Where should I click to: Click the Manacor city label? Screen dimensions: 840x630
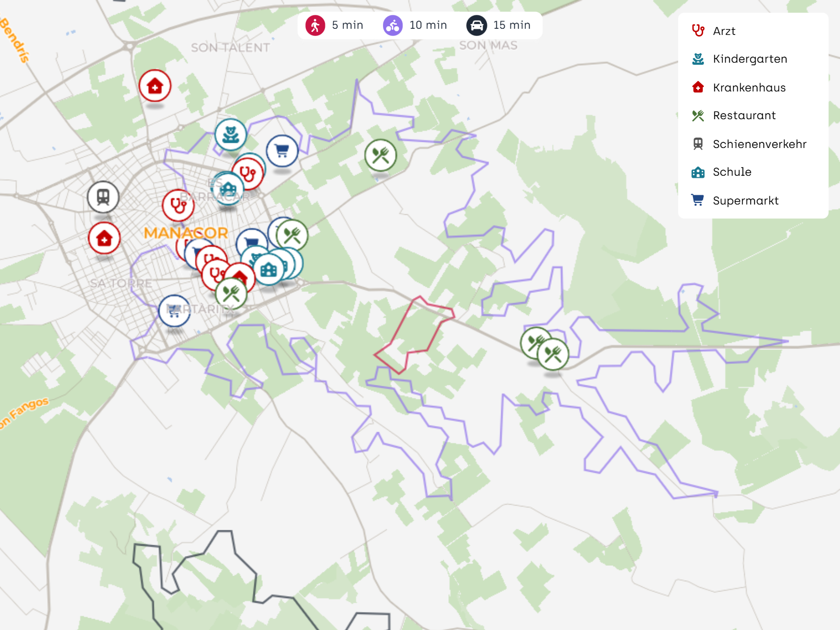(186, 233)
